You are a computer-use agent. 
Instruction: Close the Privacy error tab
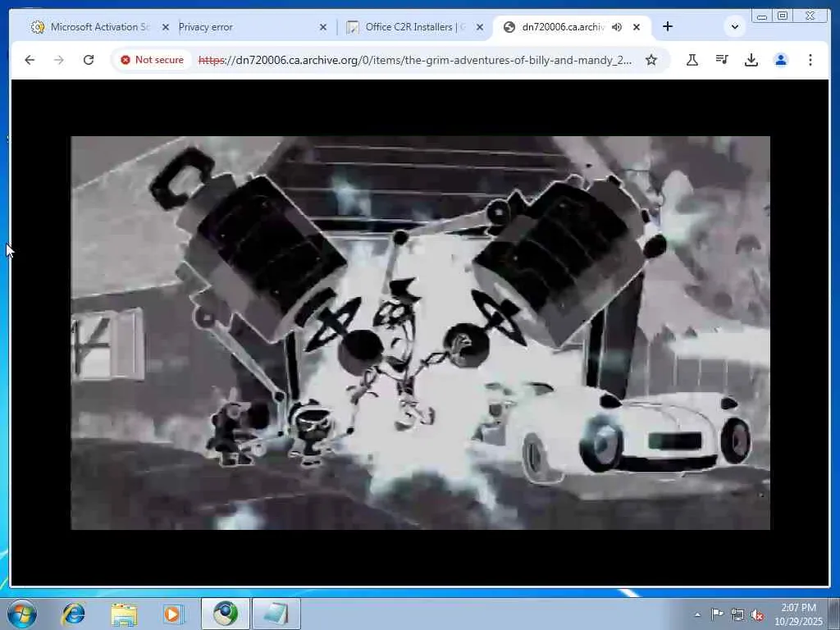pos(323,27)
